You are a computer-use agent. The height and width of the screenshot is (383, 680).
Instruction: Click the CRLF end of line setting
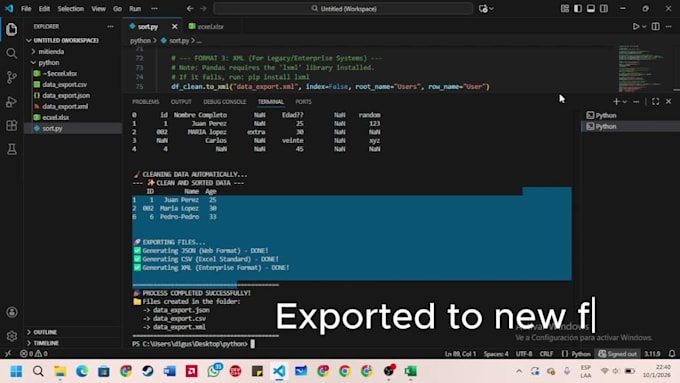(546, 354)
